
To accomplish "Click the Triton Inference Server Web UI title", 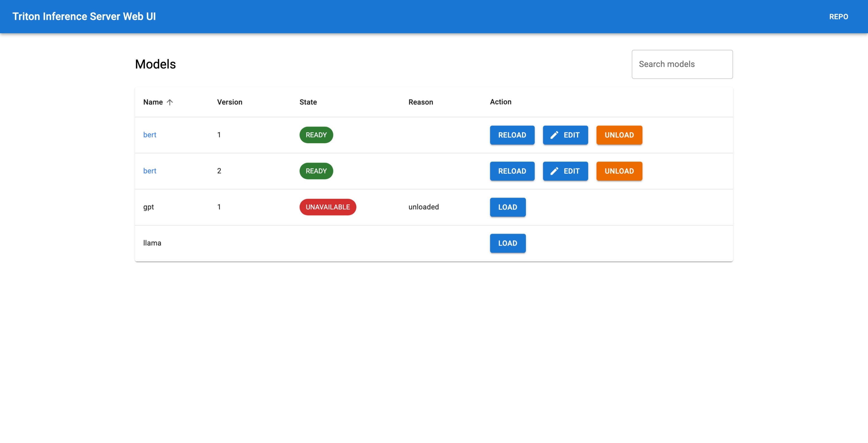I will (84, 16).
